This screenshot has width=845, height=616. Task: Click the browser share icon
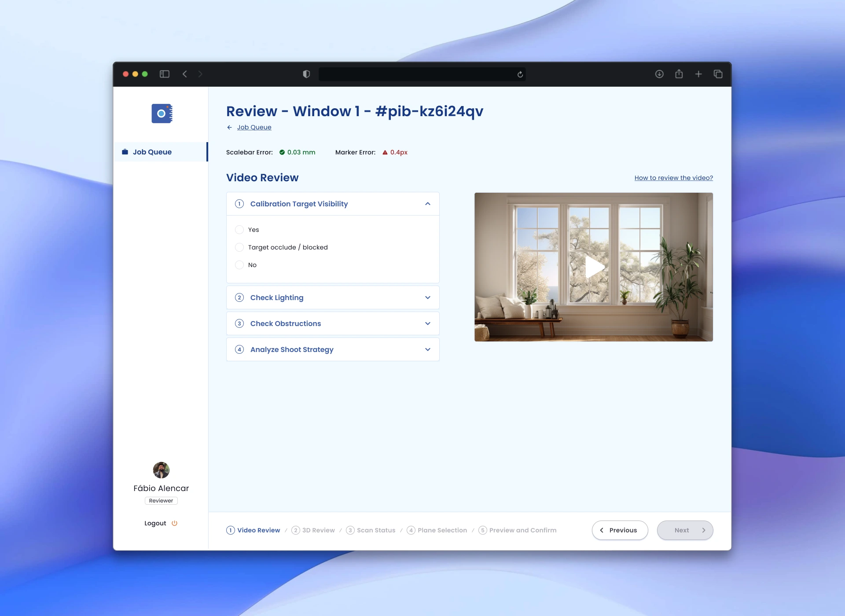(679, 74)
